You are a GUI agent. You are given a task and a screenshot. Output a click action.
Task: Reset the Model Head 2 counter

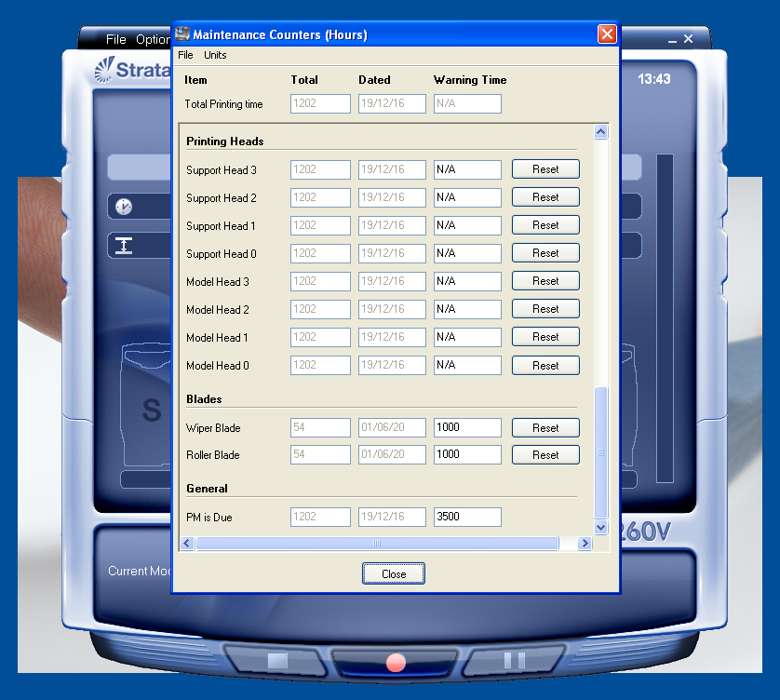[545, 308]
